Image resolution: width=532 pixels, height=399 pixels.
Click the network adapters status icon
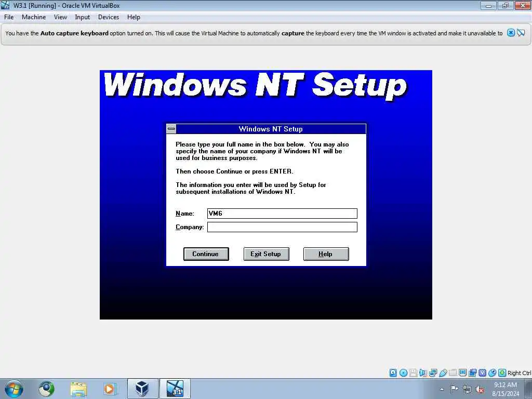coord(433,373)
